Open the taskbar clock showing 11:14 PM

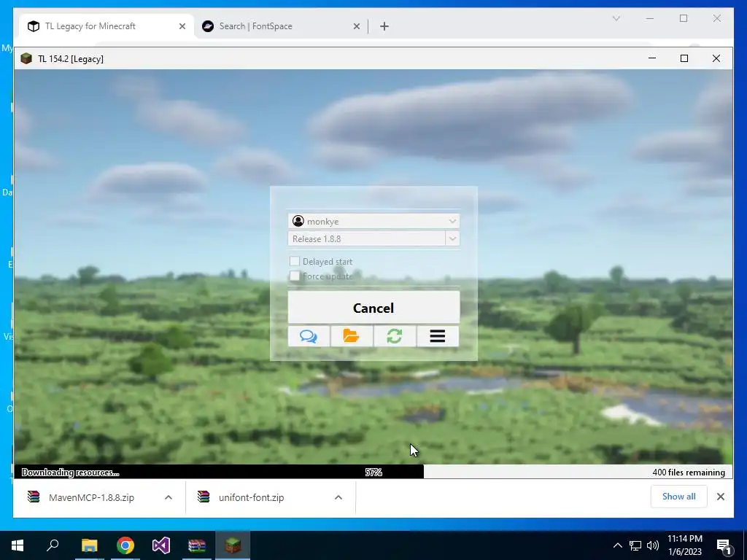click(x=684, y=545)
